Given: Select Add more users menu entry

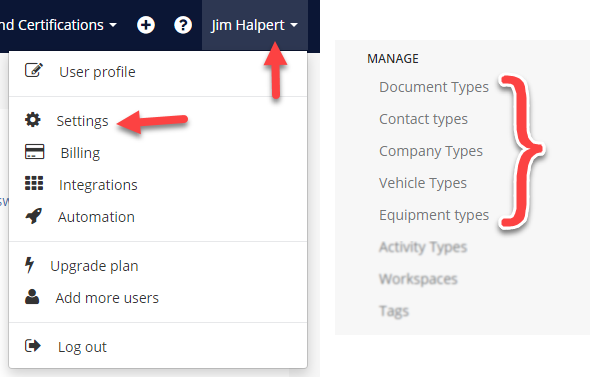Looking at the screenshot, I should coord(158,298).
